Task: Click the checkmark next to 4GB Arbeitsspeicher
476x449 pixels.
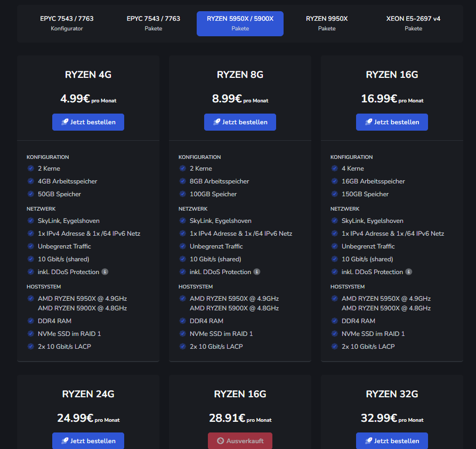Action: point(31,181)
